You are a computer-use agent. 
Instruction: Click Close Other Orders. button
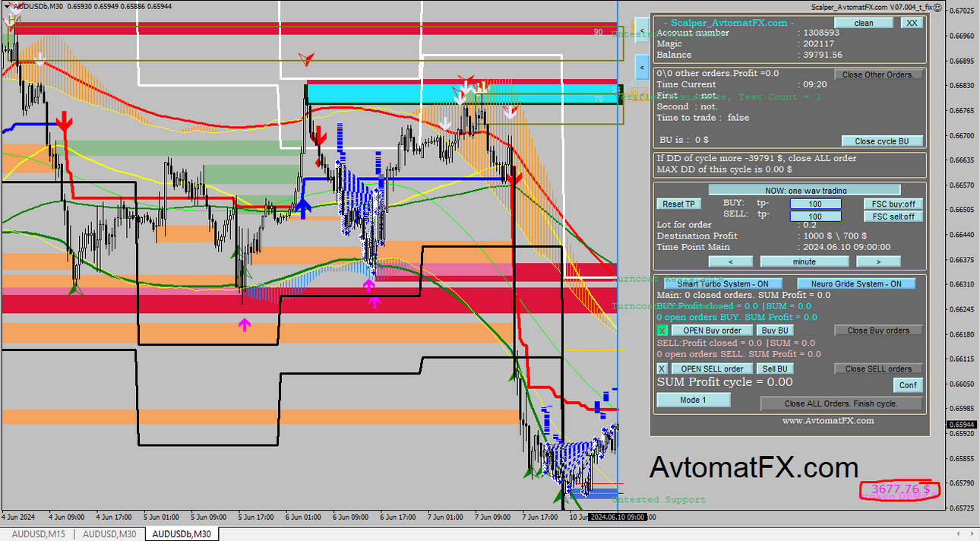[879, 74]
